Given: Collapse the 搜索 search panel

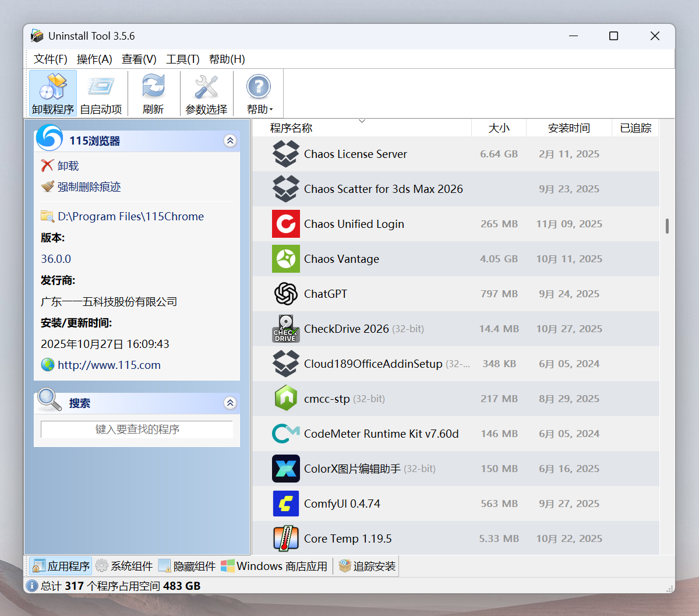Looking at the screenshot, I should pyautogui.click(x=230, y=403).
